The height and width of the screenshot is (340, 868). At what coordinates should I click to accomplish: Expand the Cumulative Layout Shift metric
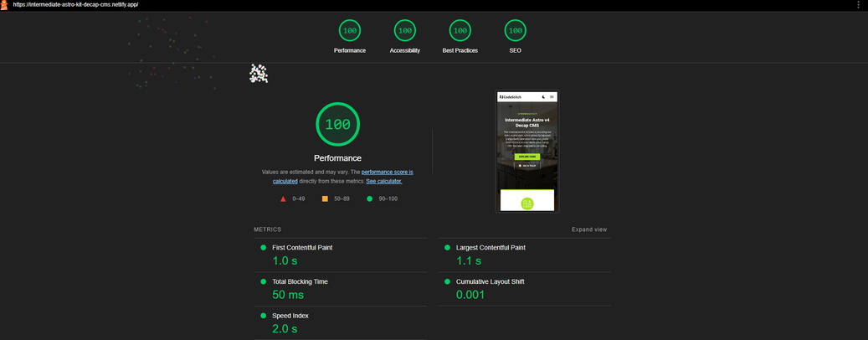click(490, 282)
